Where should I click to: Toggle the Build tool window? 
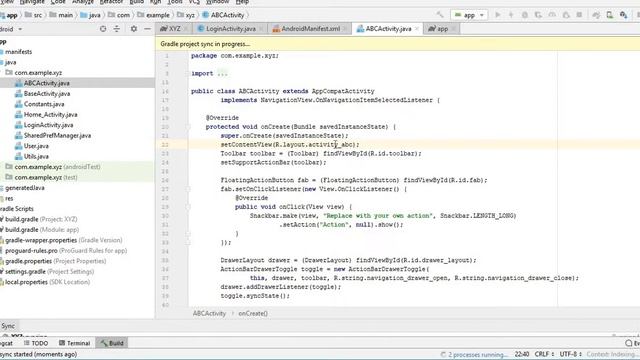coord(112,343)
